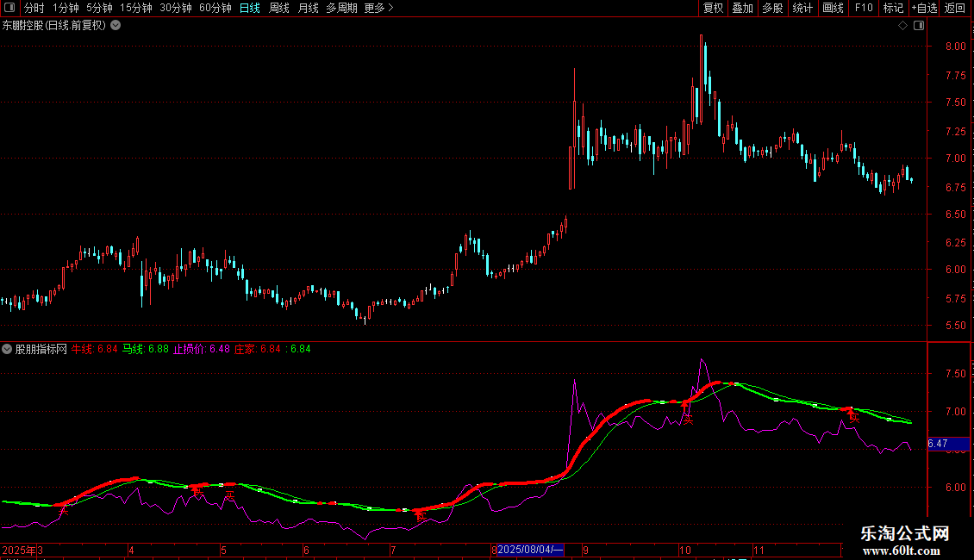Click the 2025/08/04 date label on timeline
The image size is (974, 560).
click(530, 550)
